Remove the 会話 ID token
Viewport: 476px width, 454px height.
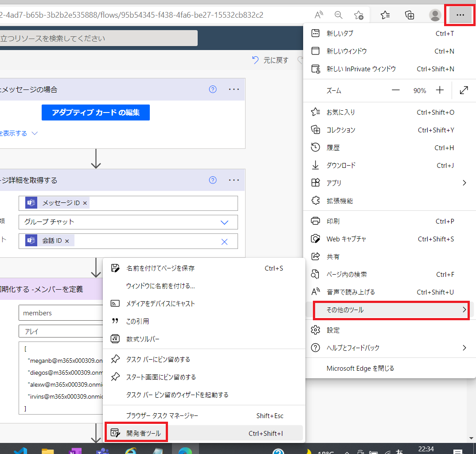[67, 241]
